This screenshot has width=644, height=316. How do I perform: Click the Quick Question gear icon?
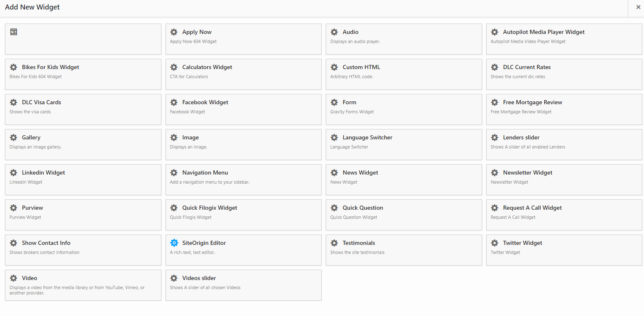(334, 208)
